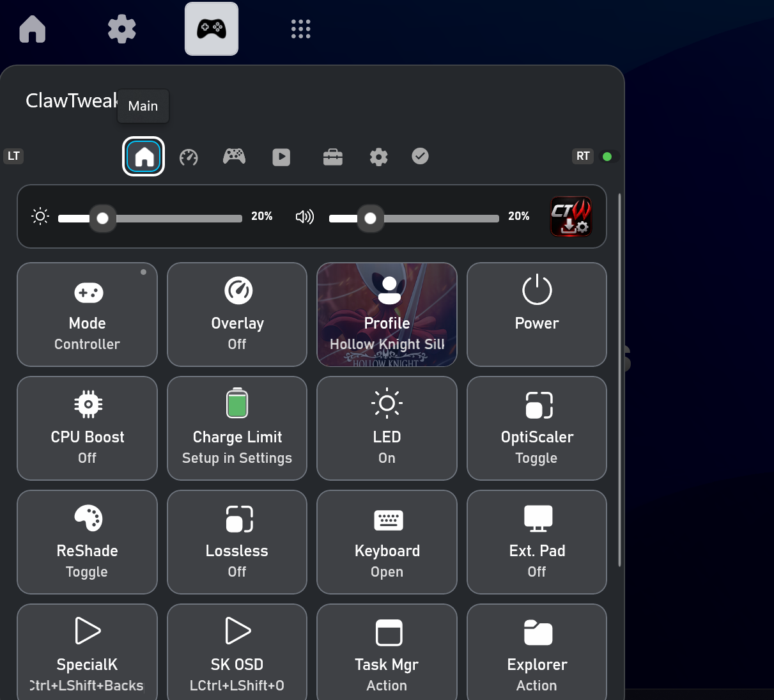Open the Power menu tile

point(537,315)
